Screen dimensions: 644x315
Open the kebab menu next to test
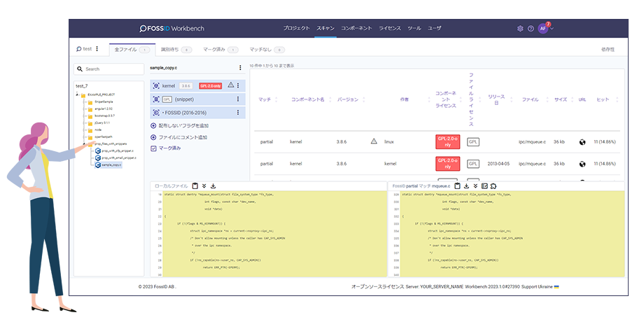tap(97, 49)
